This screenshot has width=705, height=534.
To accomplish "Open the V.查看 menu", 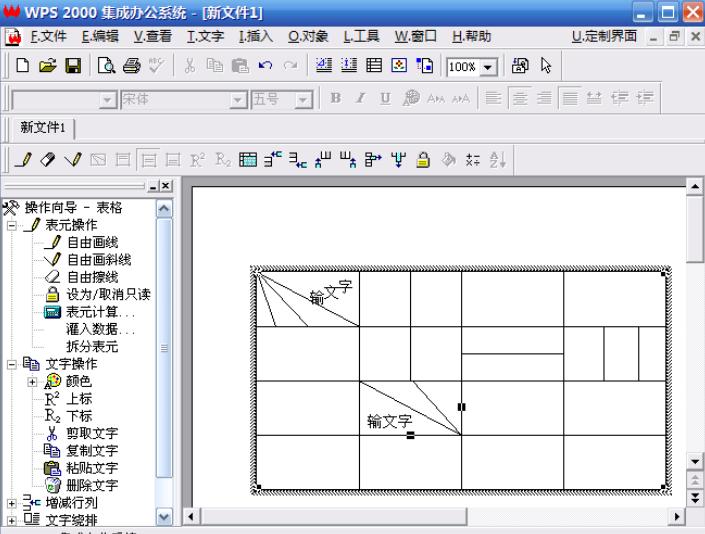I will [x=152, y=36].
